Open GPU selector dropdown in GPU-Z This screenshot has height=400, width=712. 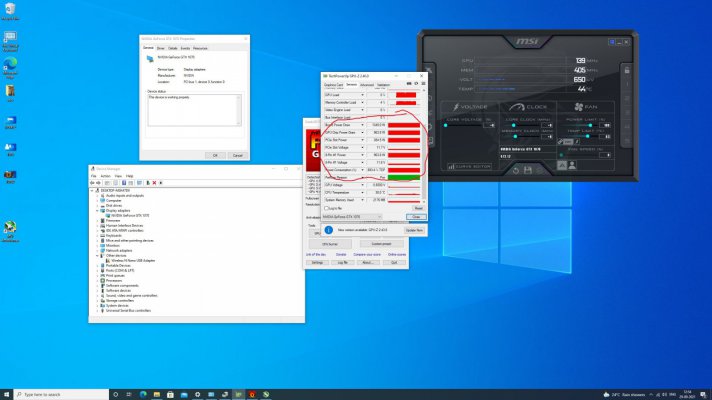point(352,217)
